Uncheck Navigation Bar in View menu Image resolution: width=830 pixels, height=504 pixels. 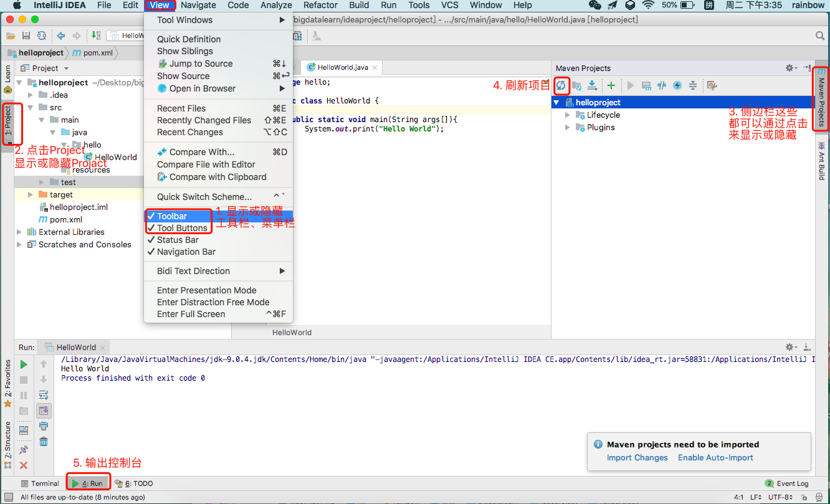218,252
